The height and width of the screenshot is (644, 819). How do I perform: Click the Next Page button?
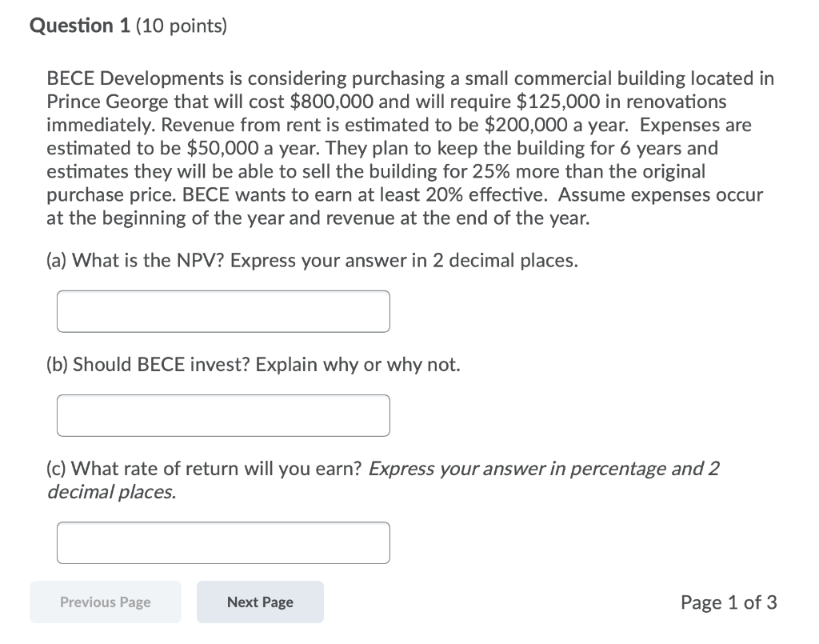coord(260,602)
